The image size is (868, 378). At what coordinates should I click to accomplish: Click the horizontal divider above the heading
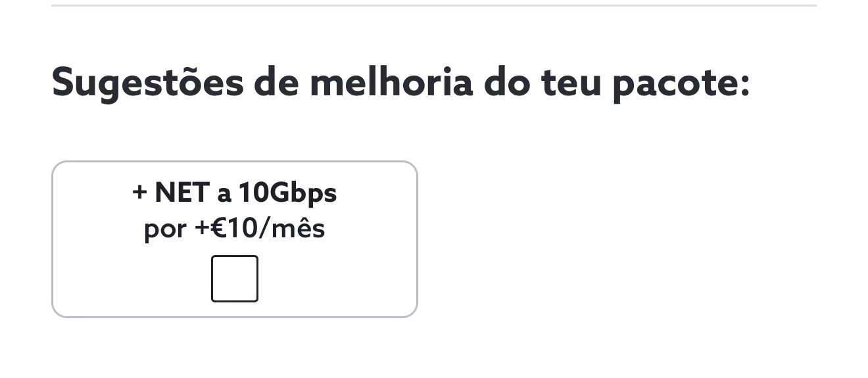[434, 5]
